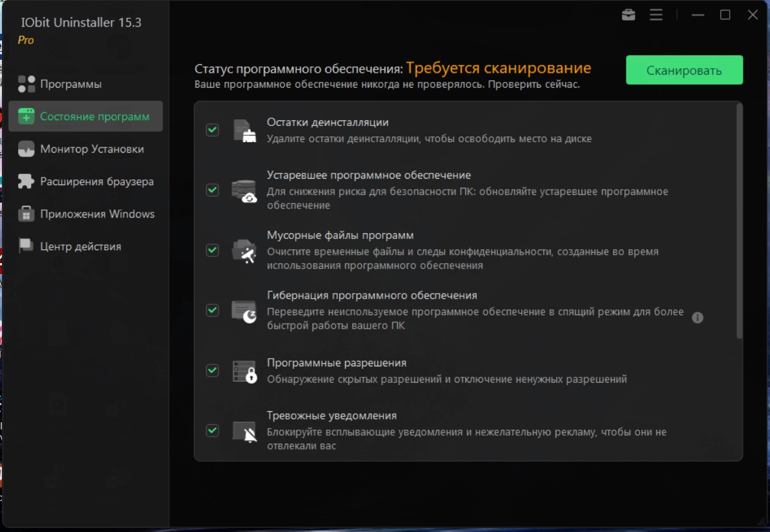
Task: Disable Гибернация программного обеспечения checkbox
Action: pos(212,310)
